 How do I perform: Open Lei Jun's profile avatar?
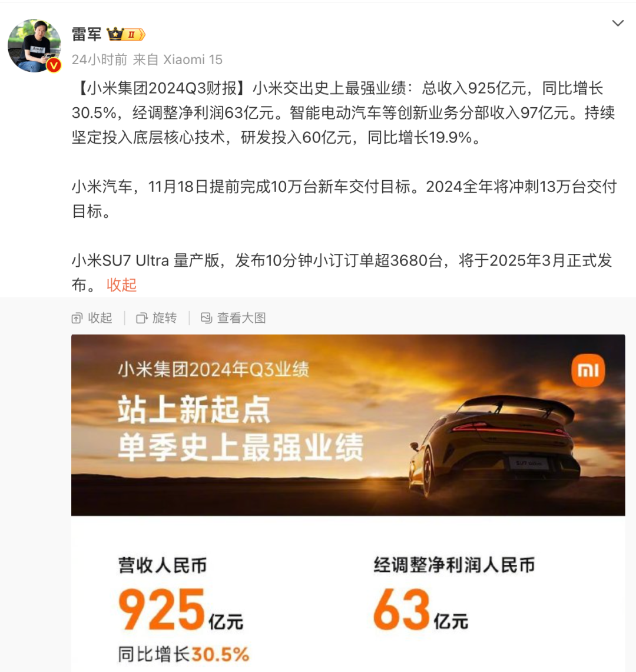tap(34, 45)
